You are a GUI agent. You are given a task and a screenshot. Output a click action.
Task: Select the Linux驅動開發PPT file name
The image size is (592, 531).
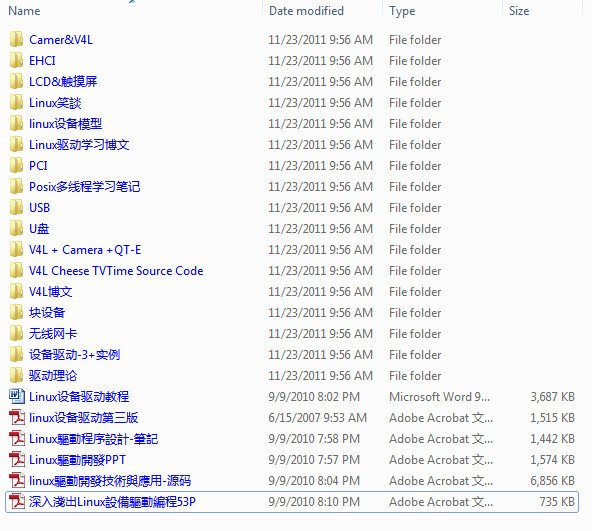coord(77,460)
